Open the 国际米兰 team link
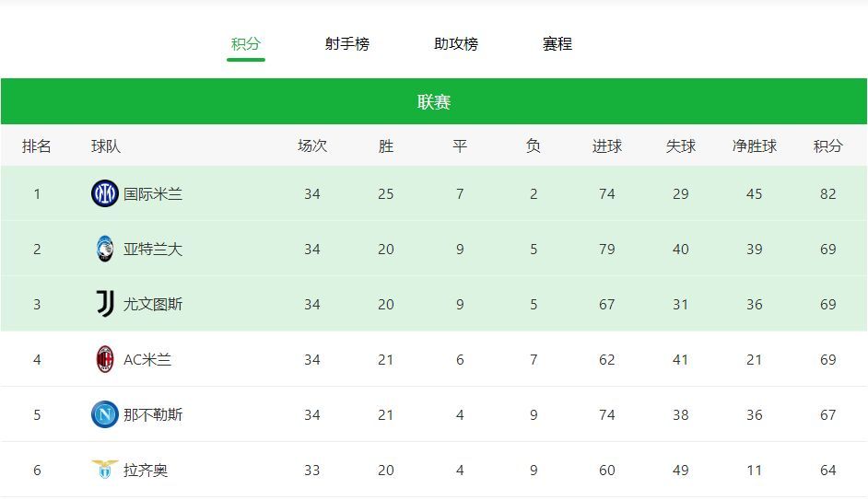The height and width of the screenshot is (500, 868). tap(153, 193)
